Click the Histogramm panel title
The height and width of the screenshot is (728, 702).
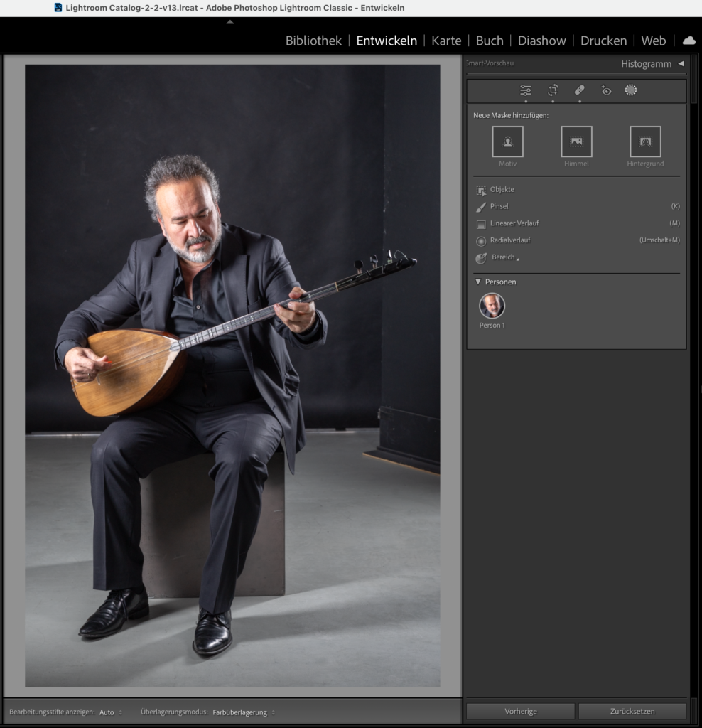(x=646, y=63)
